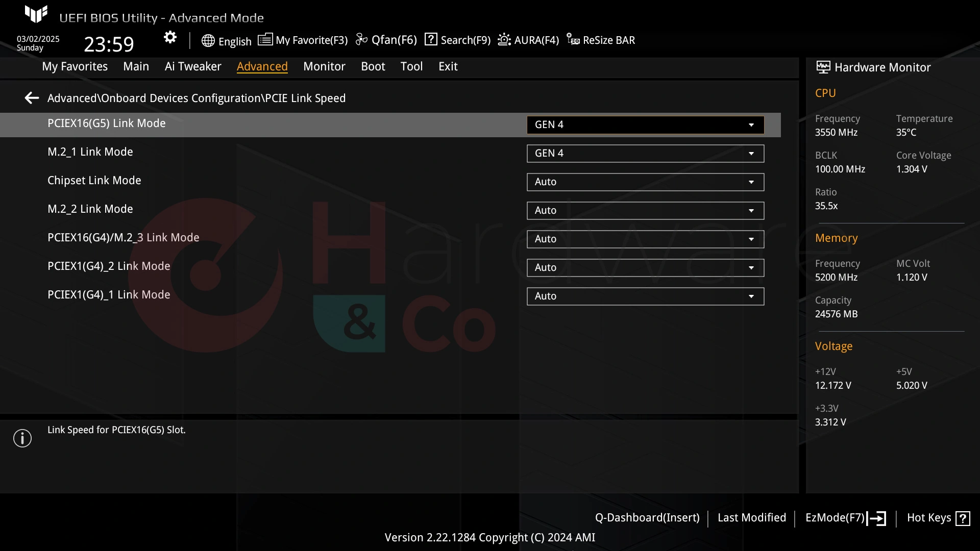The image size is (980, 551).
Task: Open My Favorites settings panel
Action: point(74,66)
